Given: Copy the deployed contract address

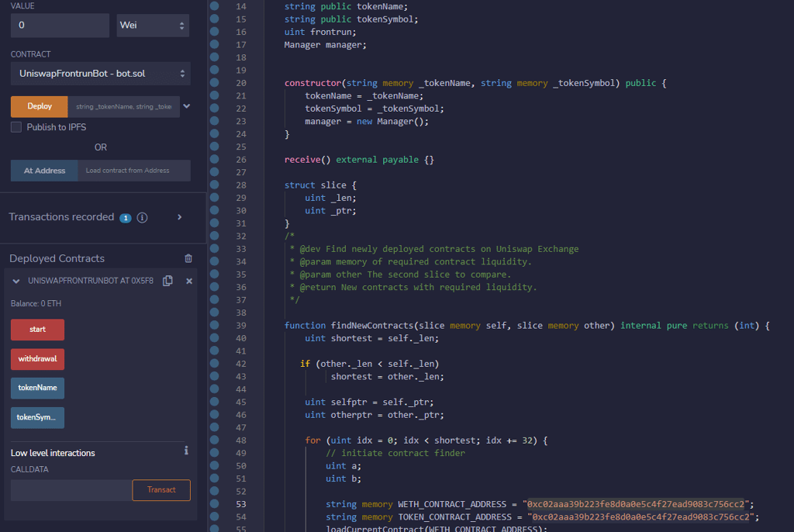Looking at the screenshot, I should pyautogui.click(x=167, y=281).
